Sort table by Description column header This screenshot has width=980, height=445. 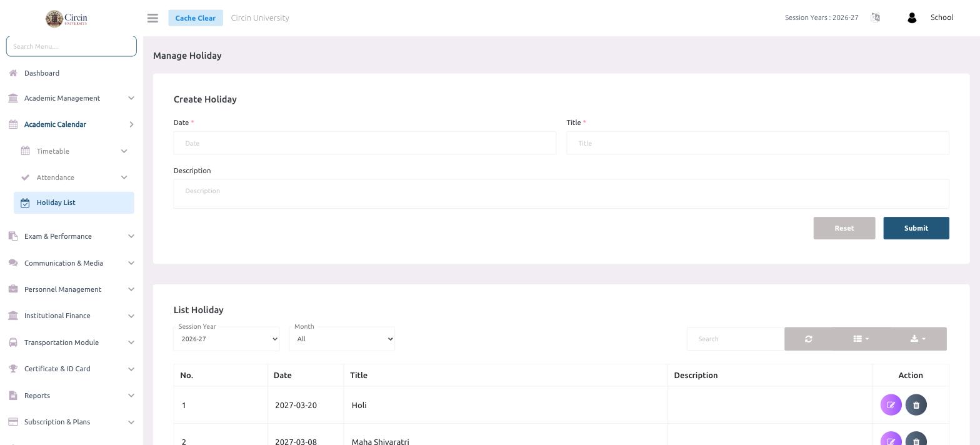(770, 375)
